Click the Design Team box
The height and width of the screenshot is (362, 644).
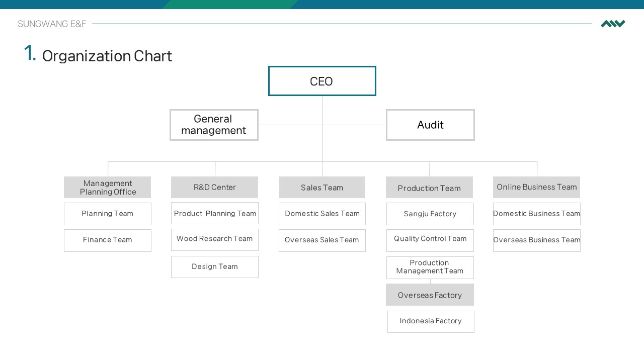tap(215, 267)
